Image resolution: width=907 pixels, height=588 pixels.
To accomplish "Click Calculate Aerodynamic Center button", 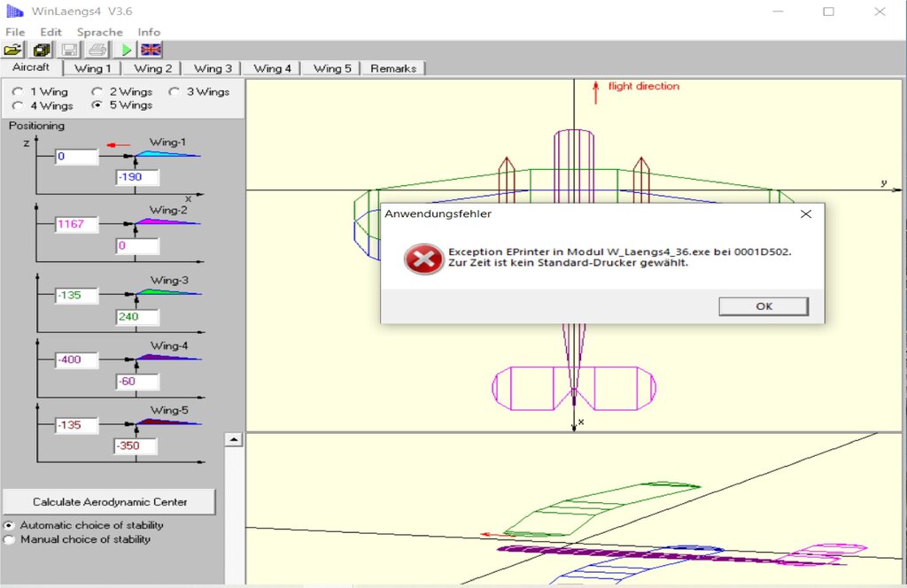I will [x=109, y=501].
